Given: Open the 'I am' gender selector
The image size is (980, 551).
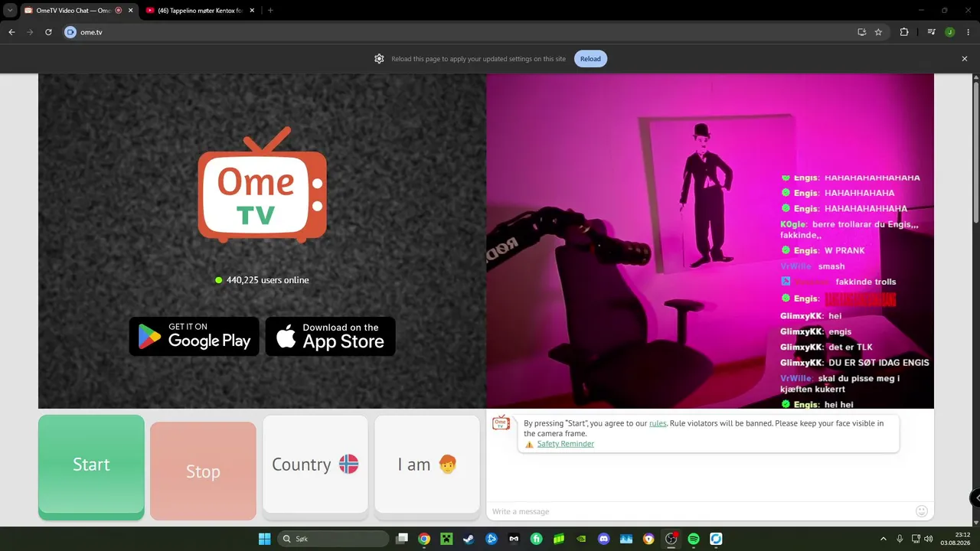Looking at the screenshot, I should click(427, 465).
